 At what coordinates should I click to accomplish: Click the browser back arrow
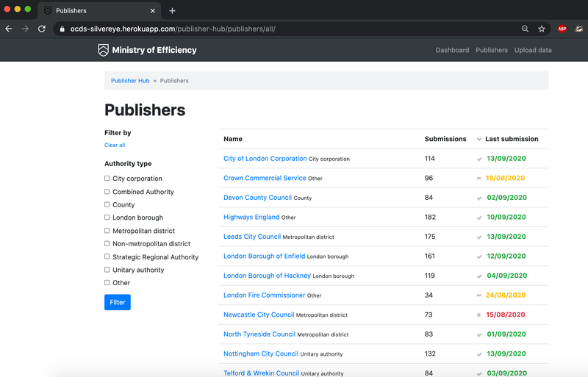click(9, 29)
